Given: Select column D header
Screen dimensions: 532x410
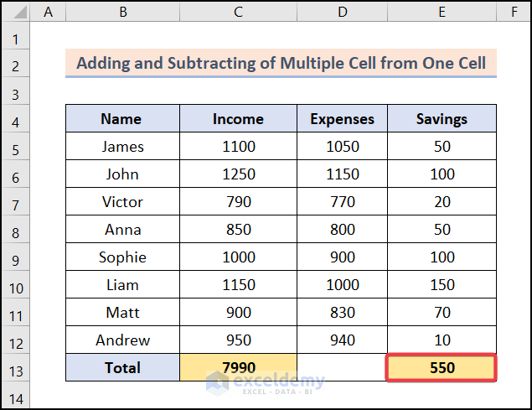Looking at the screenshot, I should (x=342, y=12).
